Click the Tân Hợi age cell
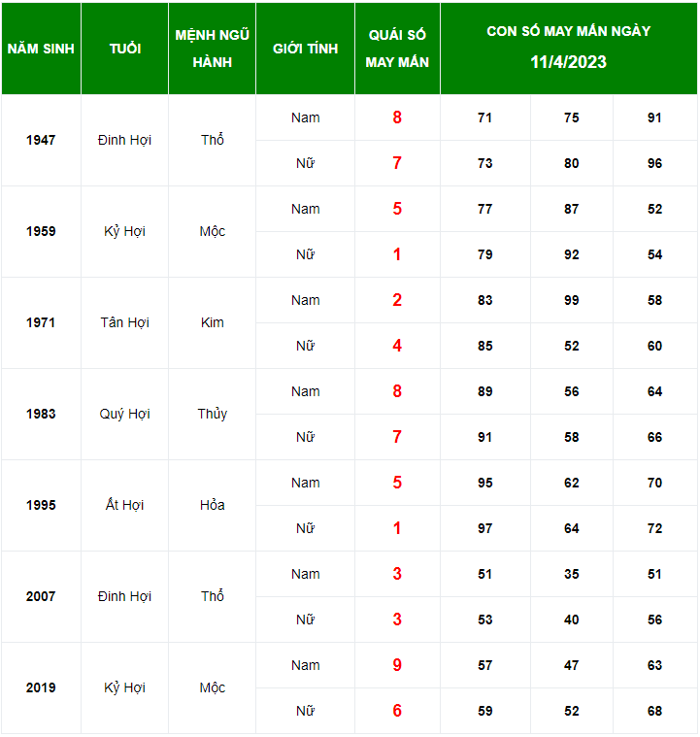 pos(124,322)
